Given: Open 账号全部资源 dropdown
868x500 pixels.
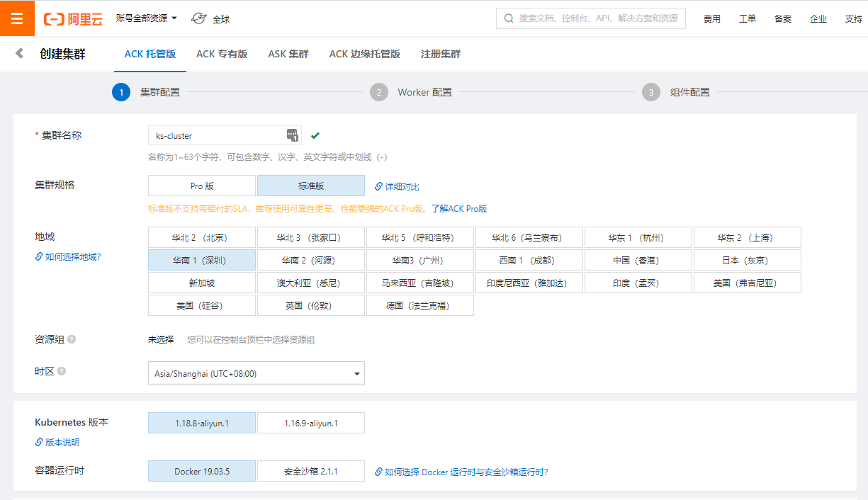Looking at the screenshot, I should coord(147,18).
